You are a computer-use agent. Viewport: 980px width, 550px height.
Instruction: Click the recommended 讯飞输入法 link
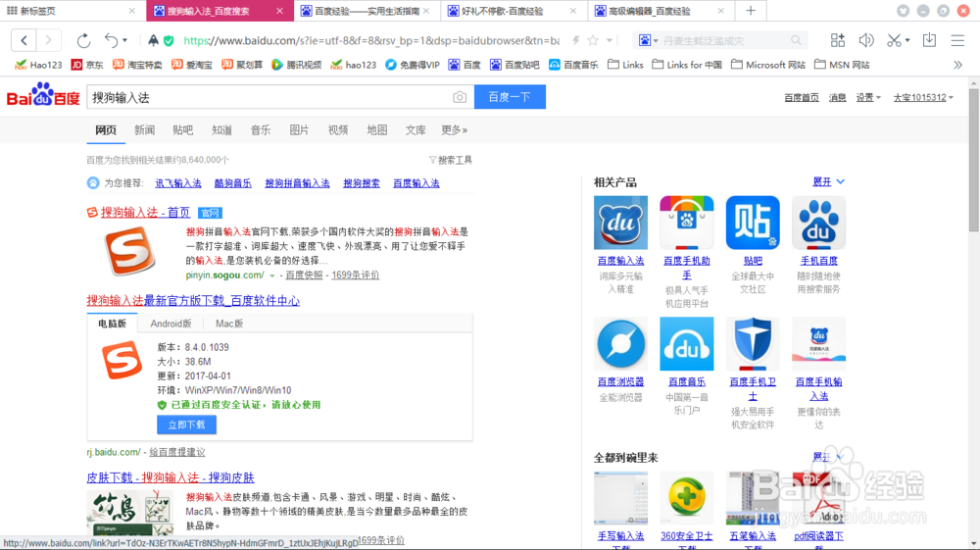pyautogui.click(x=178, y=183)
